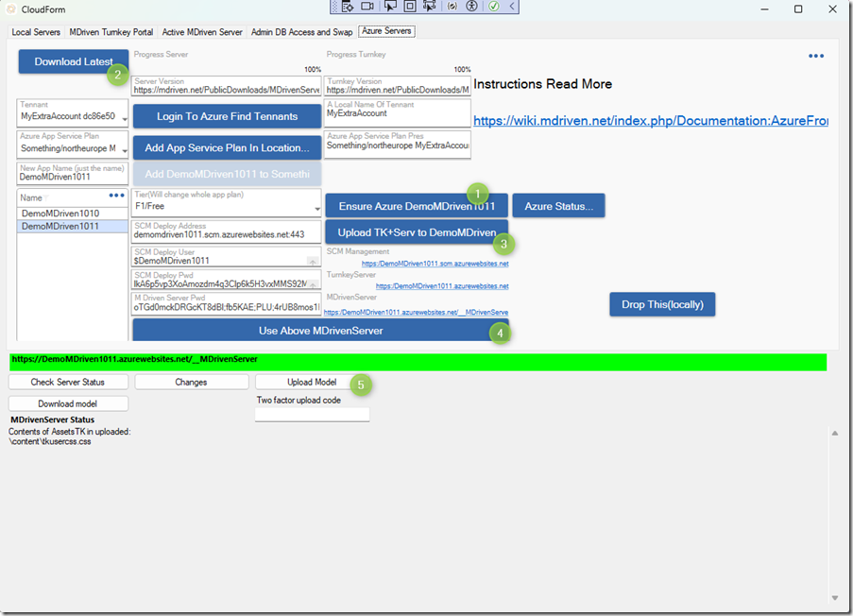Open the three-dot menu beside Instructions
The height and width of the screenshot is (616, 853).
[x=816, y=56]
